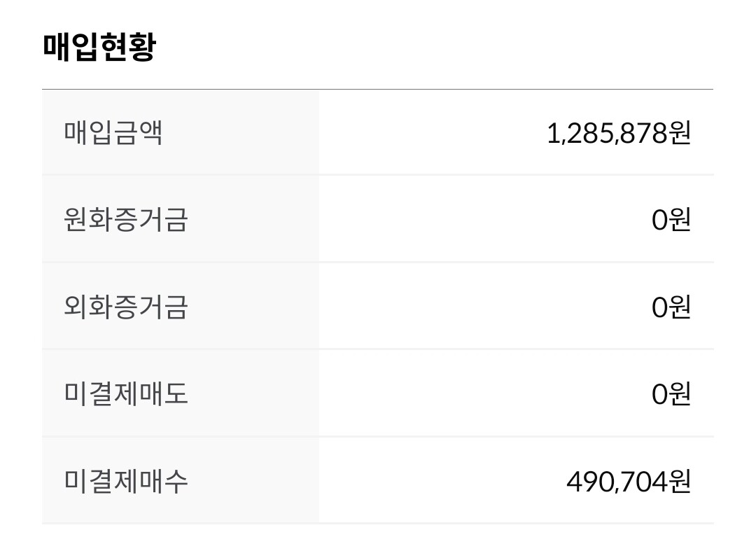Select the 미결제매수 label
The width and height of the screenshot is (756, 558).
tap(126, 481)
